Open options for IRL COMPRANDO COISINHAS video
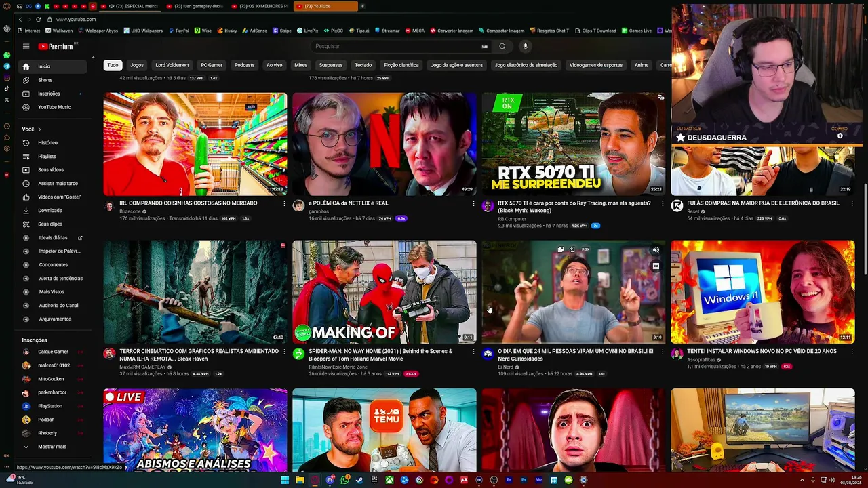Image resolution: width=868 pixels, height=488 pixels. pyautogui.click(x=284, y=203)
